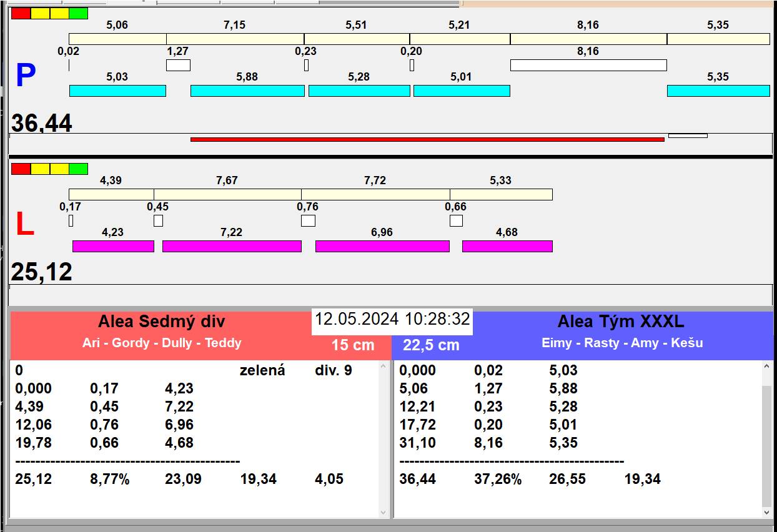Screen dimensions: 777x532
Task: Click the 22,5 cm jump height label
Action: point(431,345)
